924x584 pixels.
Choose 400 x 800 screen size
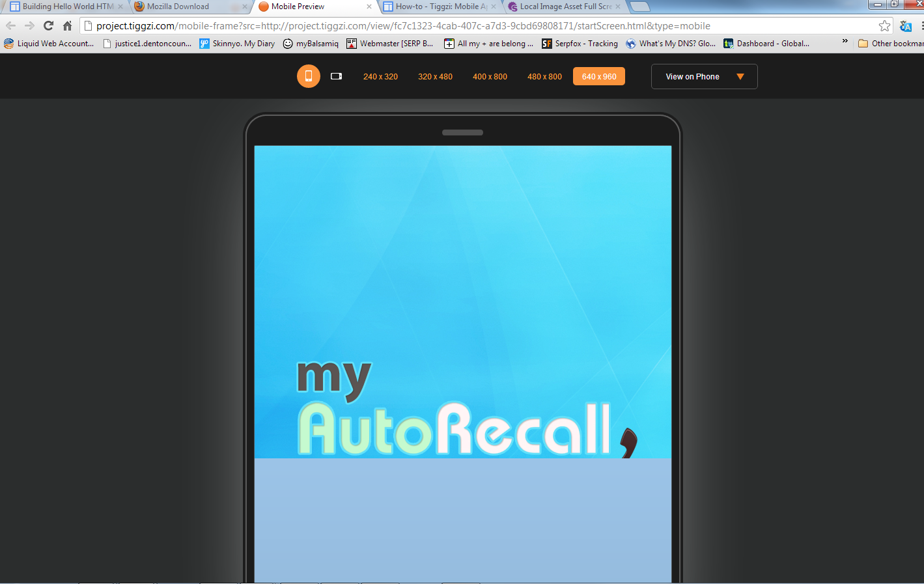[490, 77]
